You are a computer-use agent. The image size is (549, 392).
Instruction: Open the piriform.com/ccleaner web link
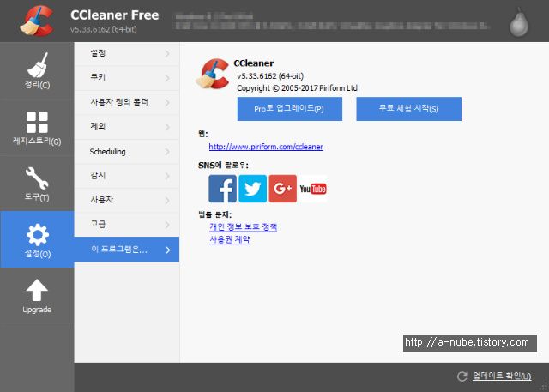(266, 147)
